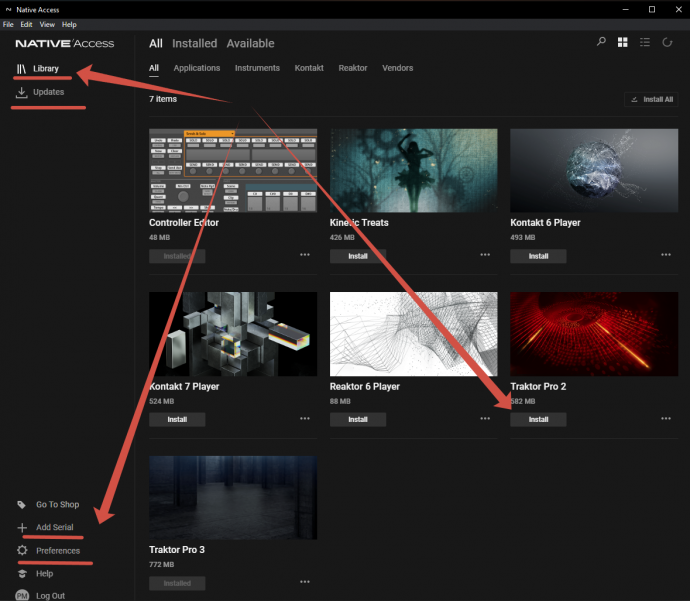
Task: Click the Reaktor 6 Player title text
Action: [365, 386]
